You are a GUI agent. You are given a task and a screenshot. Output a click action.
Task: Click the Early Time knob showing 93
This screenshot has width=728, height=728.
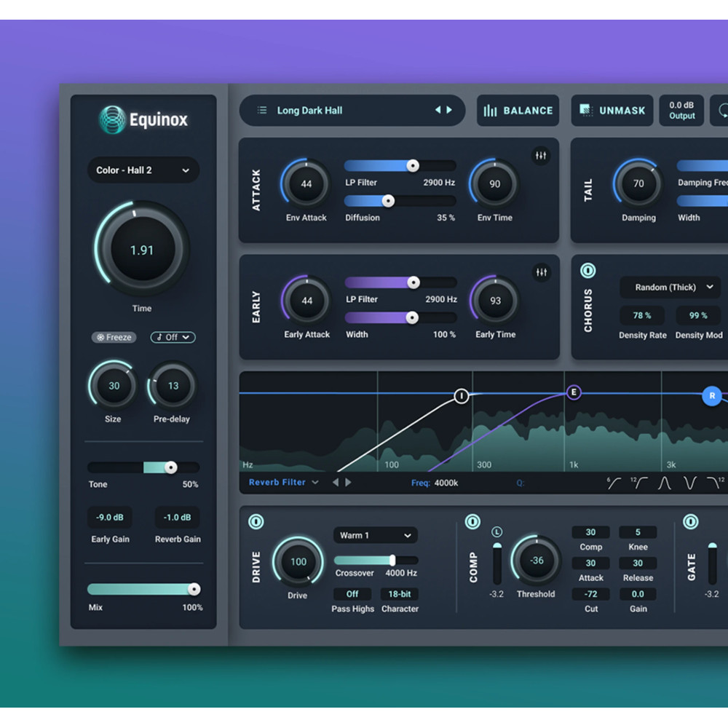(495, 301)
